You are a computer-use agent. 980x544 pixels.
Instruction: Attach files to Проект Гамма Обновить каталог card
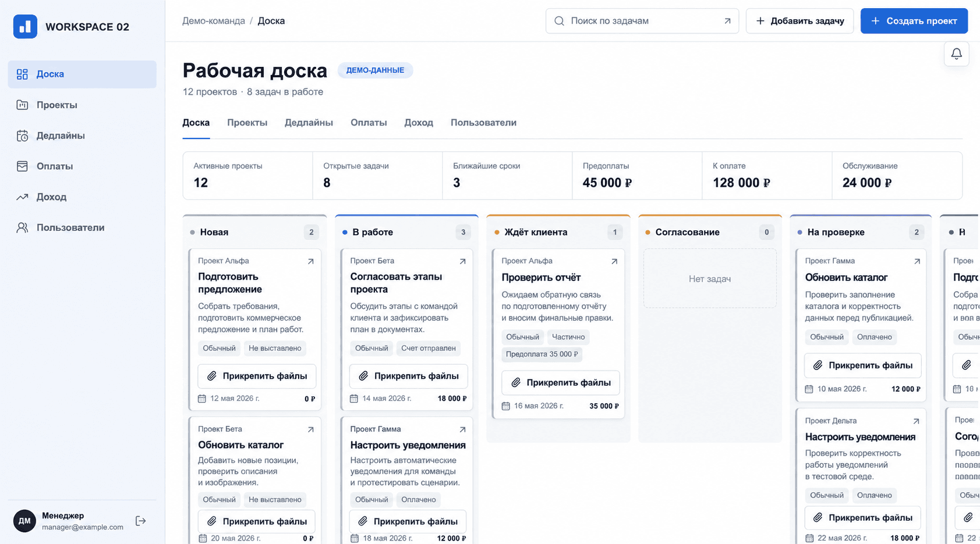point(863,365)
